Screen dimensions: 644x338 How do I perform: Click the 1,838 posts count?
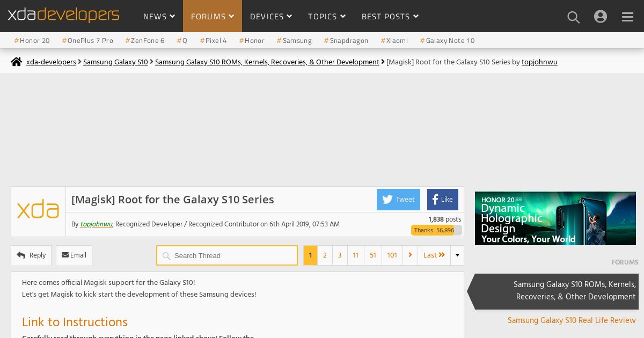tap(444, 219)
